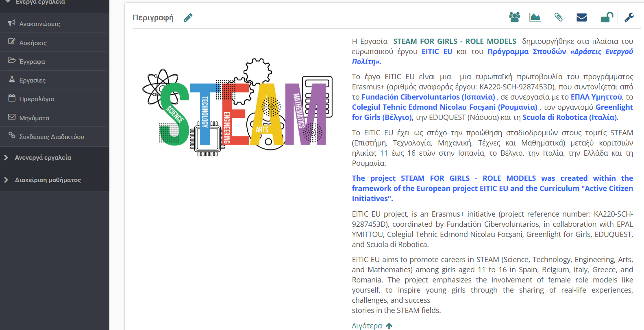
Task: Click the STEAM logo image
Action: click(x=238, y=107)
